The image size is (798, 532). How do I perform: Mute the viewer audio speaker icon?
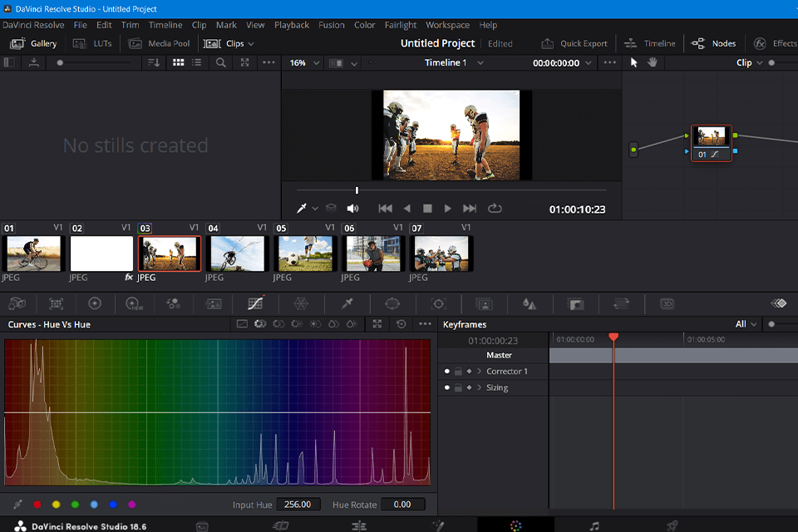pos(352,209)
